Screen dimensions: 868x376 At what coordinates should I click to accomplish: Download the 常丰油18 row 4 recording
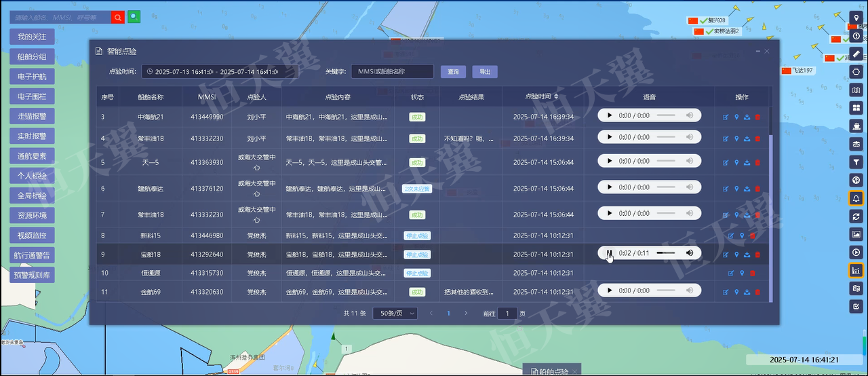(x=747, y=138)
